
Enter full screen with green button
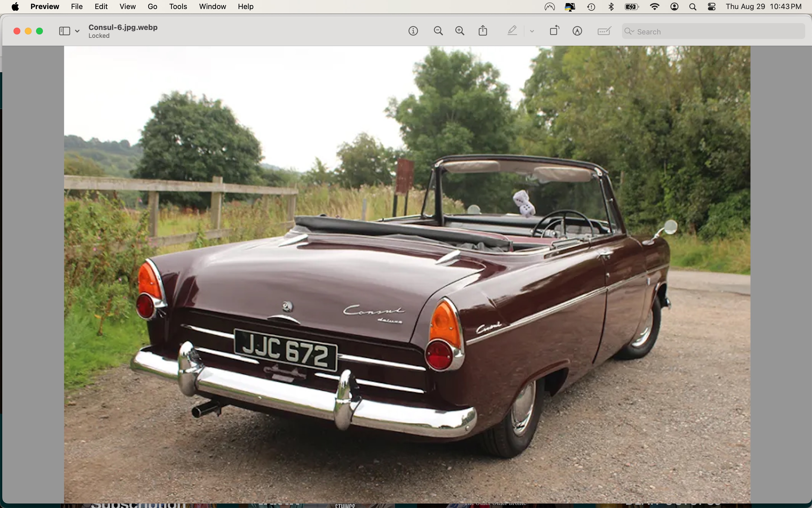point(39,31)
